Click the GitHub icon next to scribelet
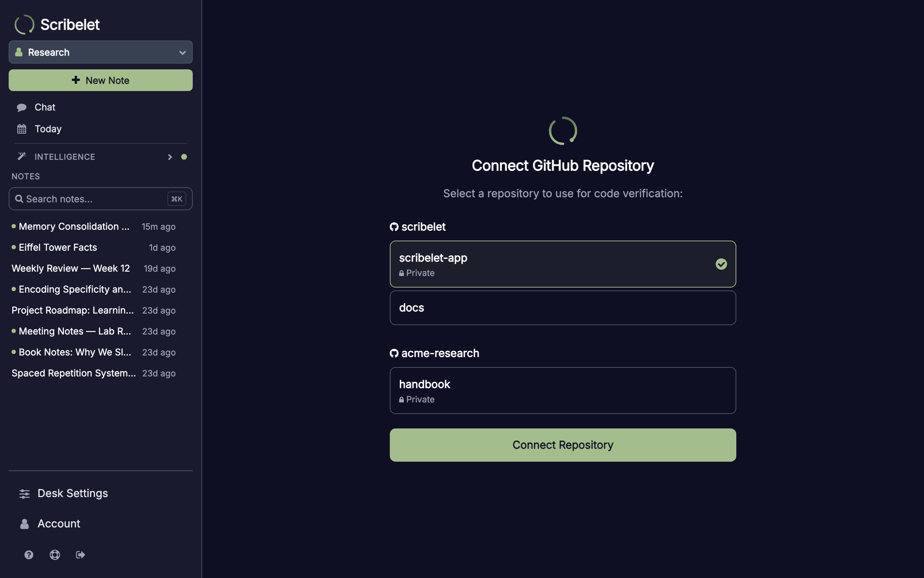The height and width of the screenshot is (578, 924). click(x=394, y=227)
